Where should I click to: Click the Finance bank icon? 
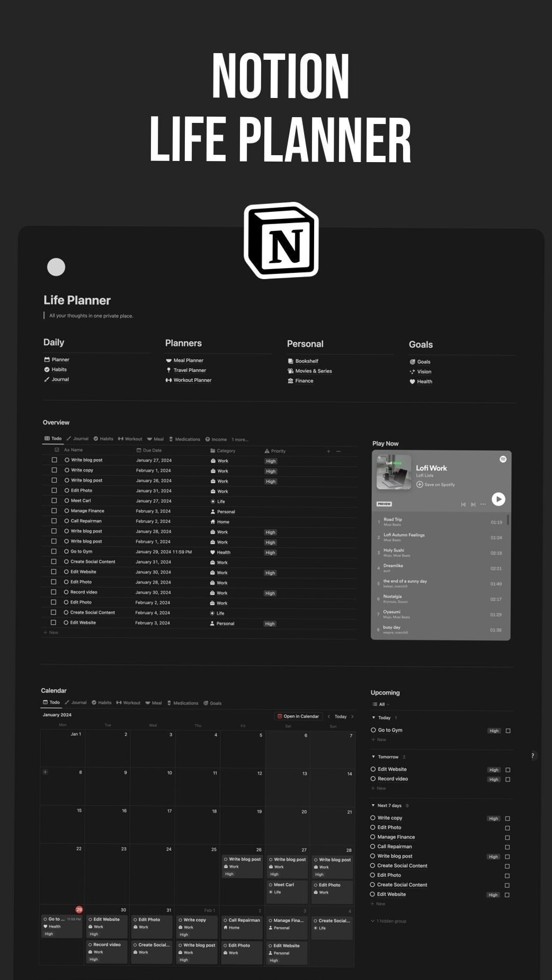click(290, 381)
